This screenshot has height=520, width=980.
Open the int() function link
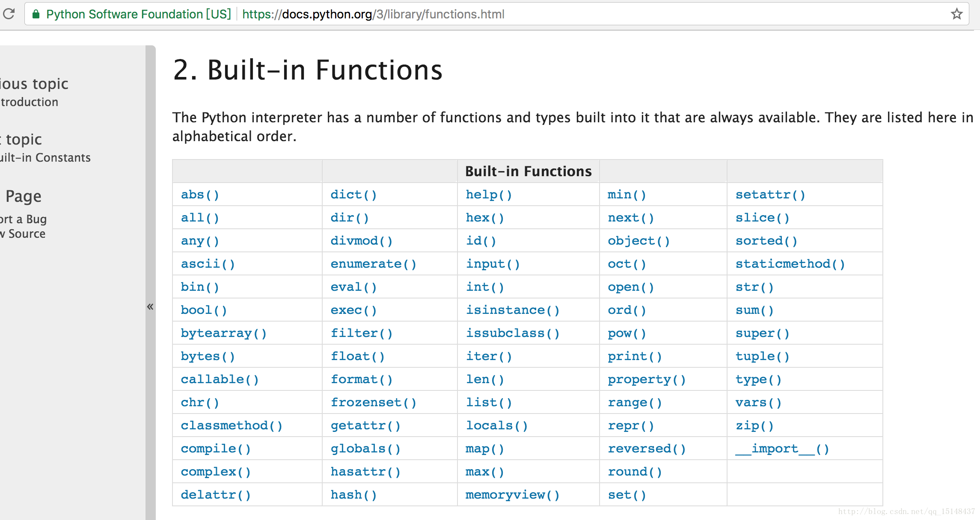[485, 287]
